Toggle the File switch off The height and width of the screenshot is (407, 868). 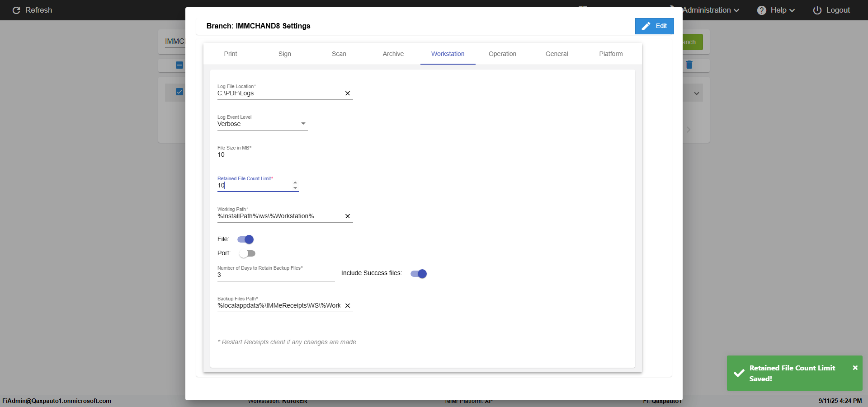click(245, 239)
